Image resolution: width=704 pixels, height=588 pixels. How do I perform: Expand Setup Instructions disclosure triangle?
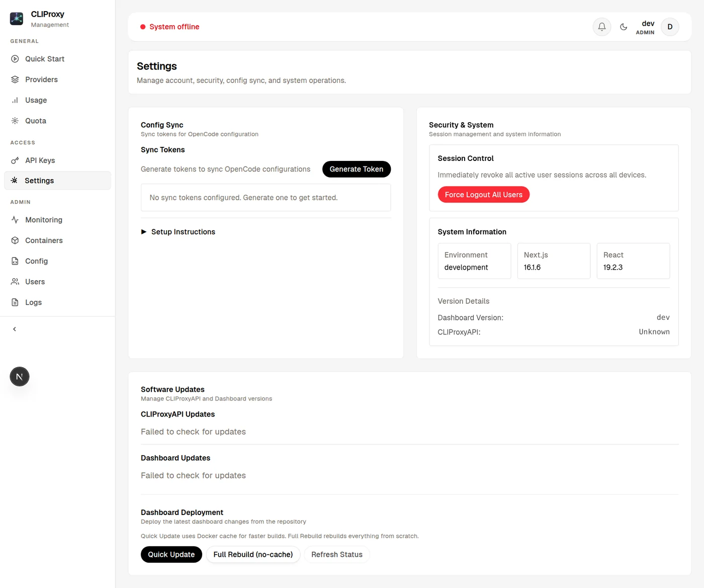[144, 232]
